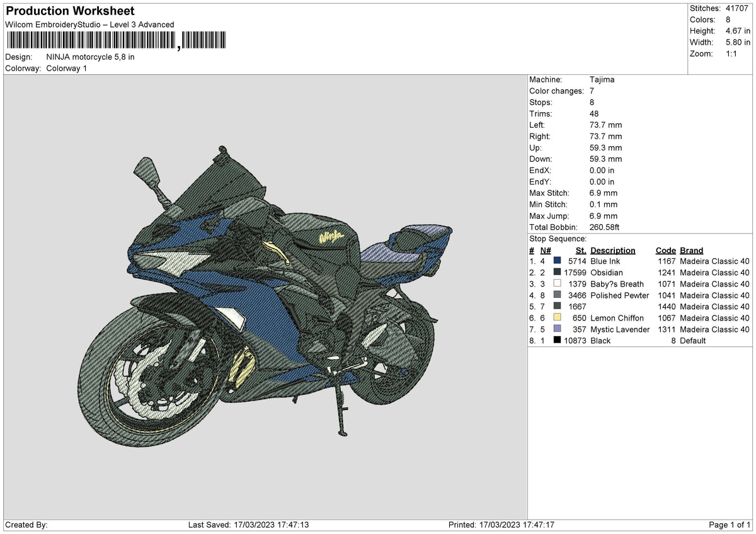Screen dimensions: 756x534
Task: Toggle the Tajima machine setting
Action: tap(604, 79)
